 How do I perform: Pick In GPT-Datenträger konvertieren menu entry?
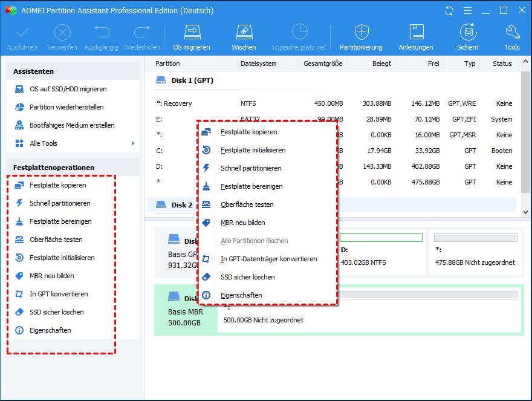pyautogui.click(x=268, y=259)
